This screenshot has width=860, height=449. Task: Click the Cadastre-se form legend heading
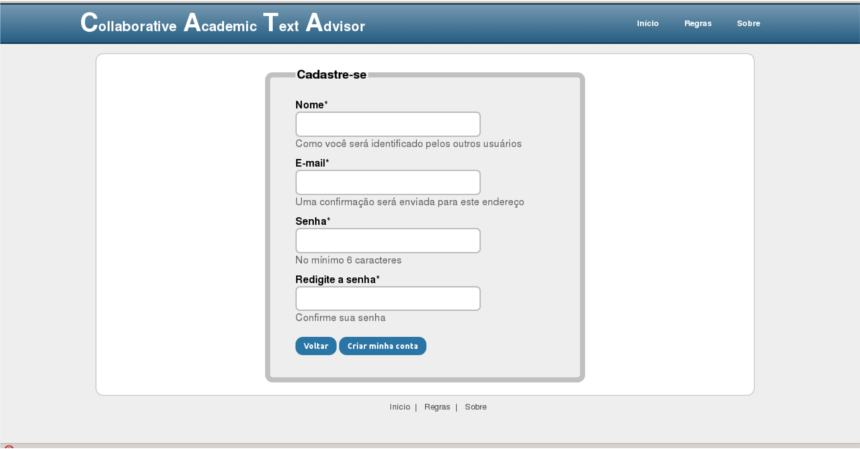click(331, 75)
